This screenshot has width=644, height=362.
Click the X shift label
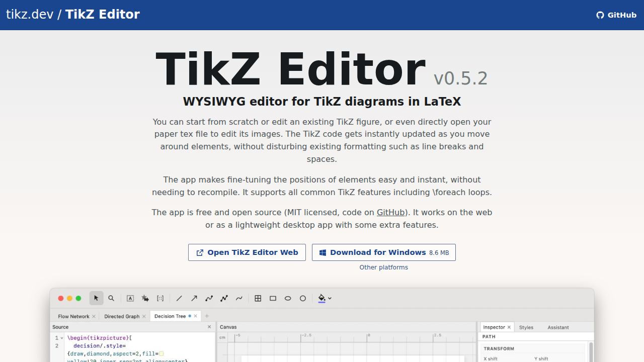pyautogui.click(x=491, y=359)
